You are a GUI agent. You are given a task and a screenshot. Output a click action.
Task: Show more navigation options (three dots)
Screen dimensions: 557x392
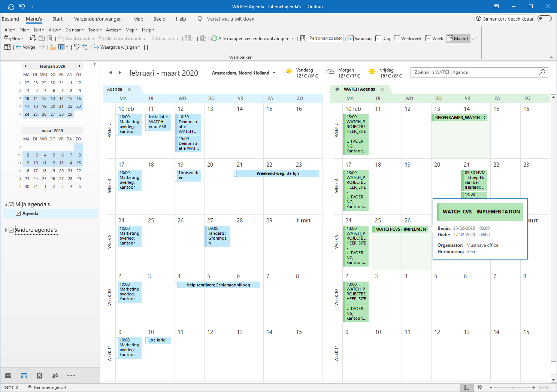pyautogui.click(x=71, y=376)
